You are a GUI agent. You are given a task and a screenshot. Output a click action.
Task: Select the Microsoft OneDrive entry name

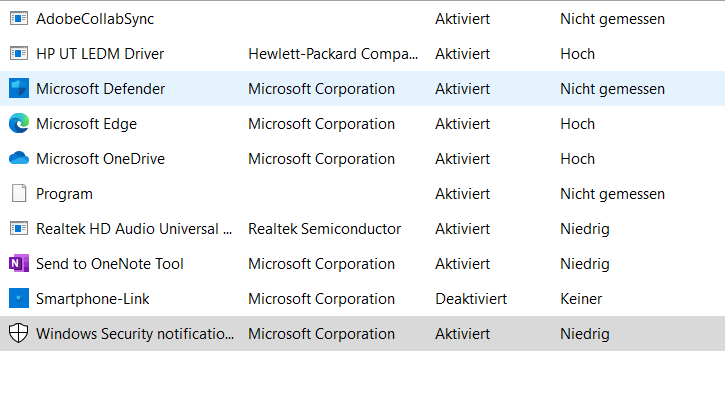tap(100, 159)
